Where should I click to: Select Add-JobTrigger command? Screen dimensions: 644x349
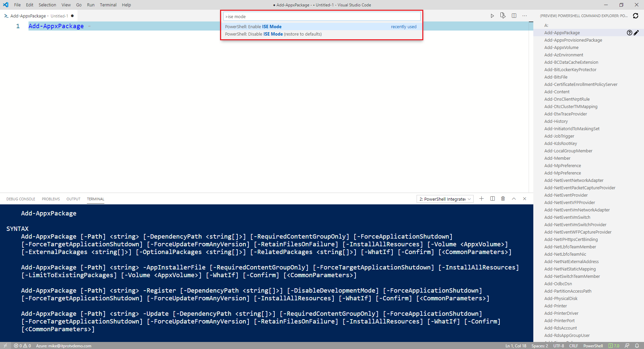click(559, 136)
